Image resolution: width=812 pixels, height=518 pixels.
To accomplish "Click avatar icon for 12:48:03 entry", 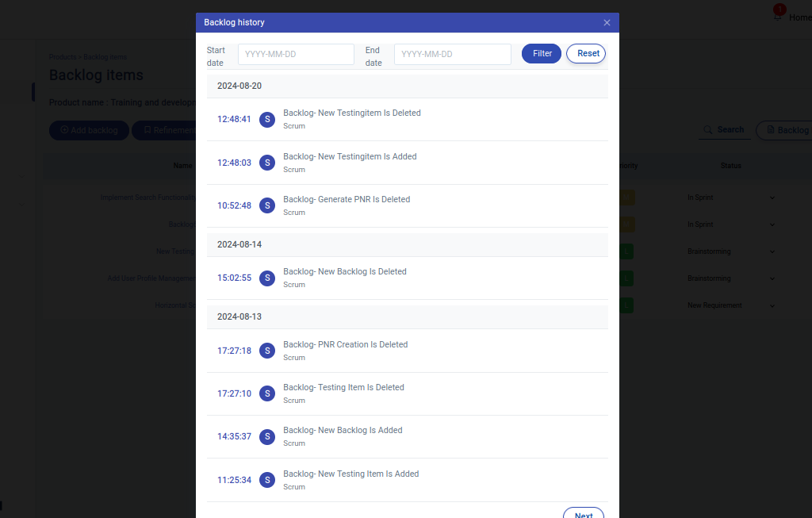I will pos(267,163).
